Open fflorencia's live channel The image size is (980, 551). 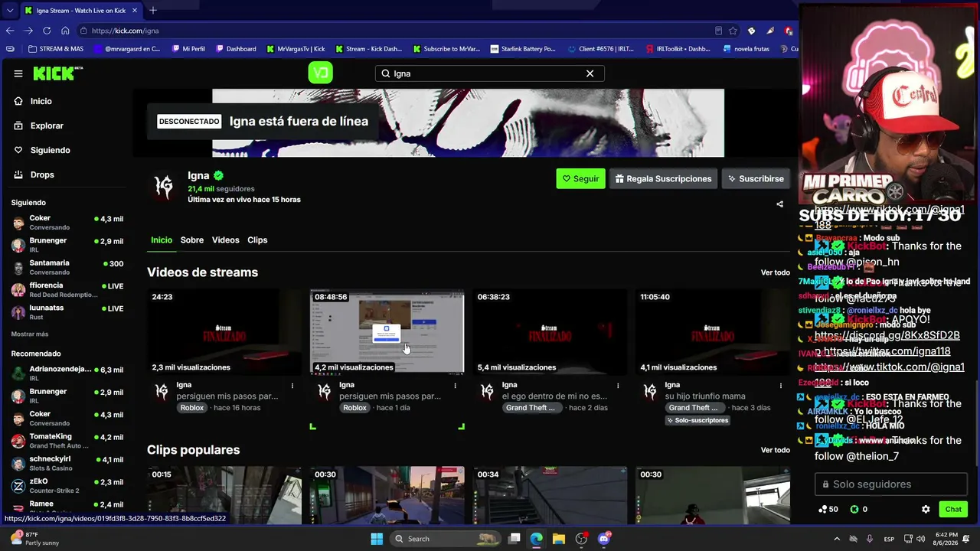pos(67,289)
